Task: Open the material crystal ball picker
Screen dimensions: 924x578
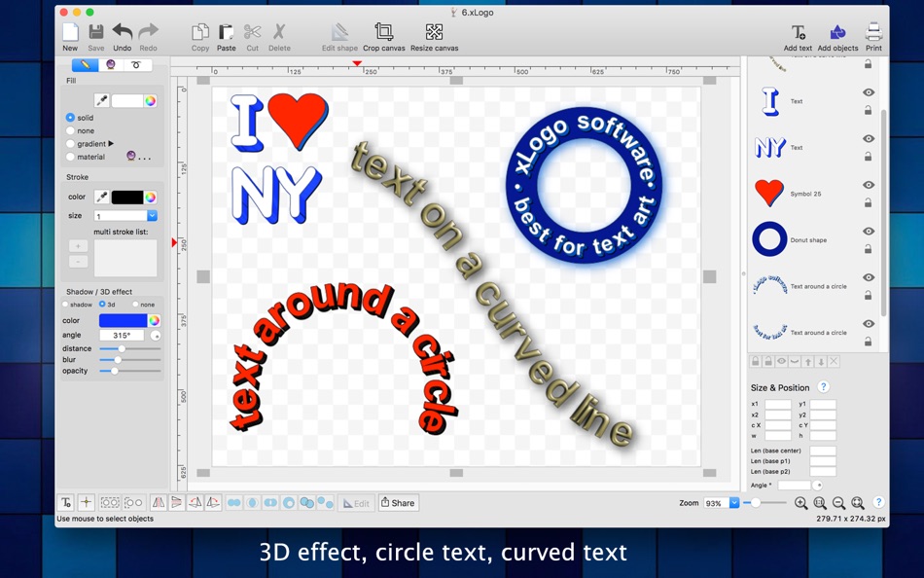Action: [x=131, y=157]
